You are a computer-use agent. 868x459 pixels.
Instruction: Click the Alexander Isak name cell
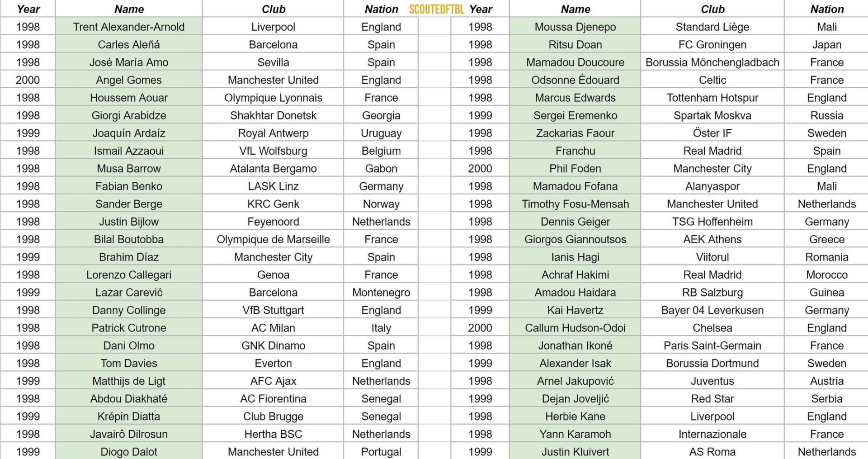(x=575, y=364)
